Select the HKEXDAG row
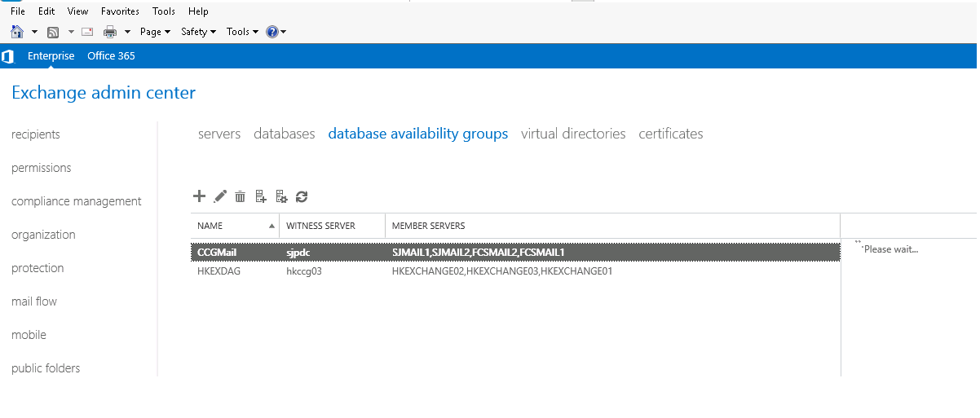The height and width of the screenshot is (418, 980). [x=515, y=271]
